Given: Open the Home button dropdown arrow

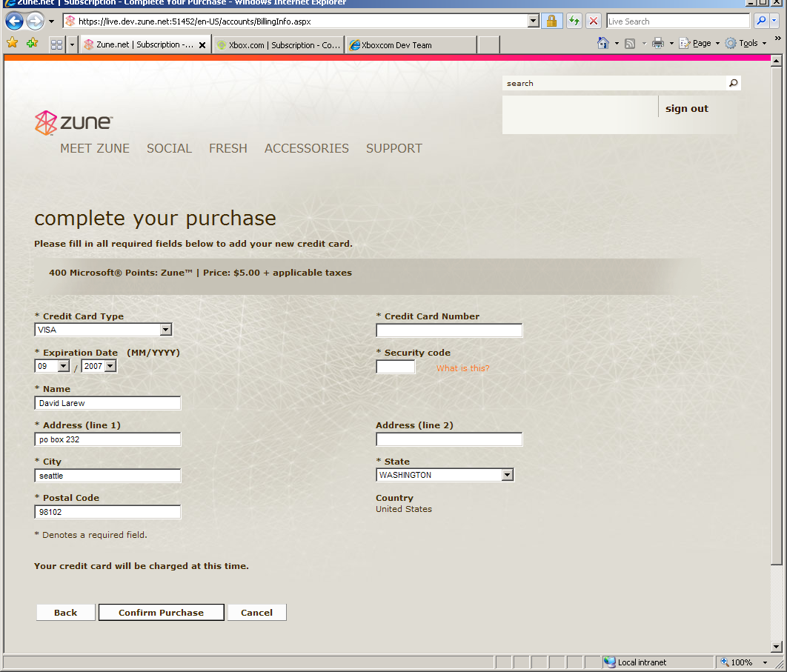Looking at the screenshot, I should tap(617, 44).
